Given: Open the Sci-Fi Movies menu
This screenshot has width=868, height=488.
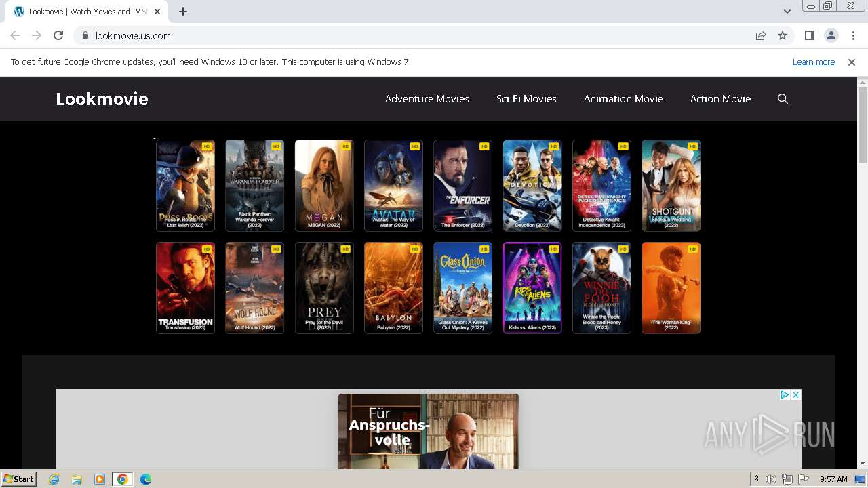Looking at the screenshot, I should coord(526,99).
